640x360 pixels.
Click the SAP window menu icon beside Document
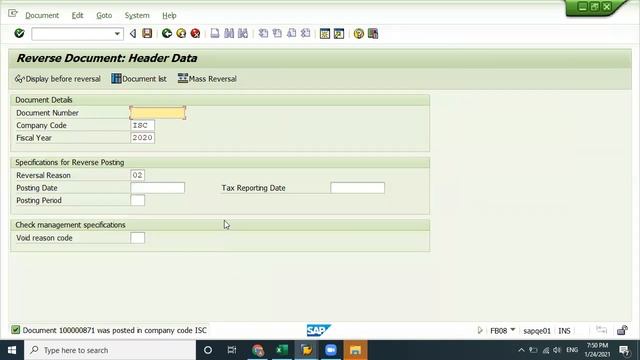pyautogui.click(x=13, y=13)
